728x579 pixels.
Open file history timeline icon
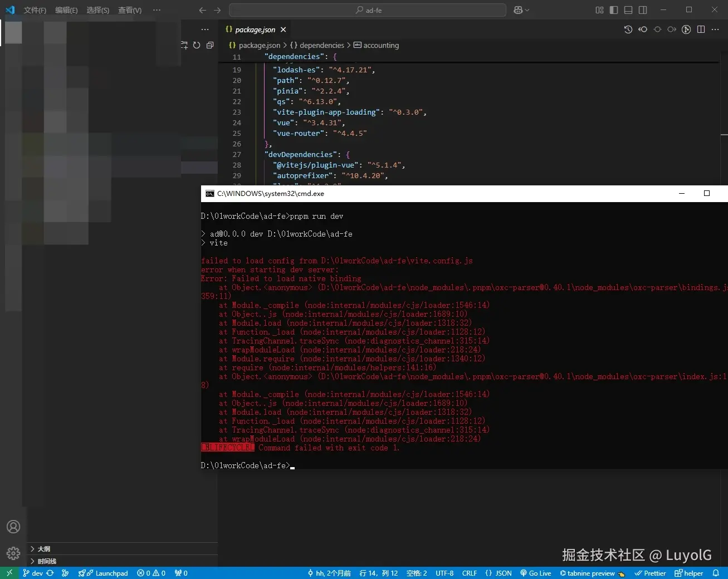tap(628, 30)
